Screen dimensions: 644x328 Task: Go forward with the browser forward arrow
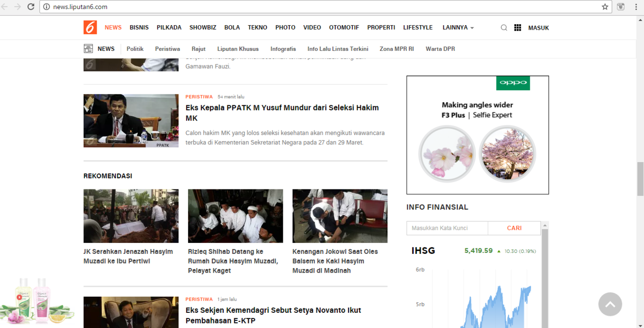coord(18,7)
